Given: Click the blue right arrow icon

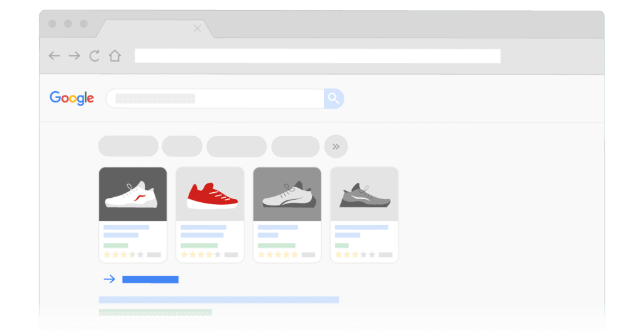Looking at the screenshot, I should 109,279.
